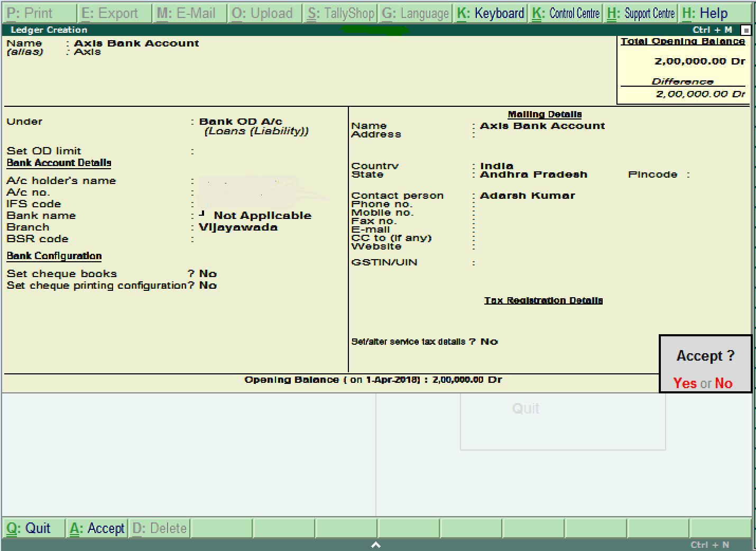Toggle Set/alter service tax details value

[x=489, y=342]
